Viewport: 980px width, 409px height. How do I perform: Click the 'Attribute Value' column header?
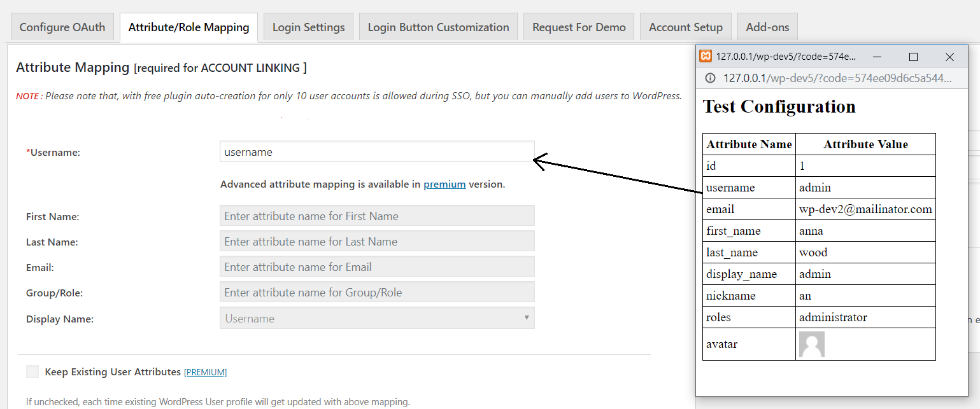[x=865, y=144]
